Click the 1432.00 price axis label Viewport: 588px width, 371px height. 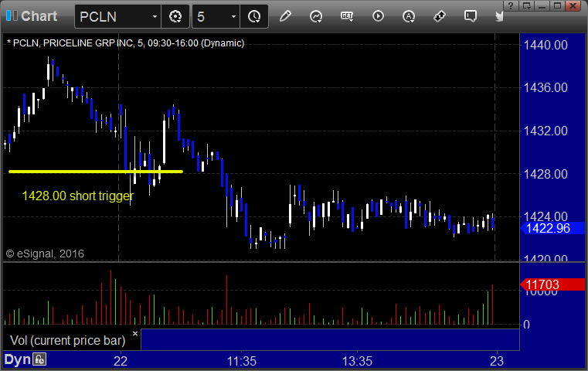click(546, 131)
